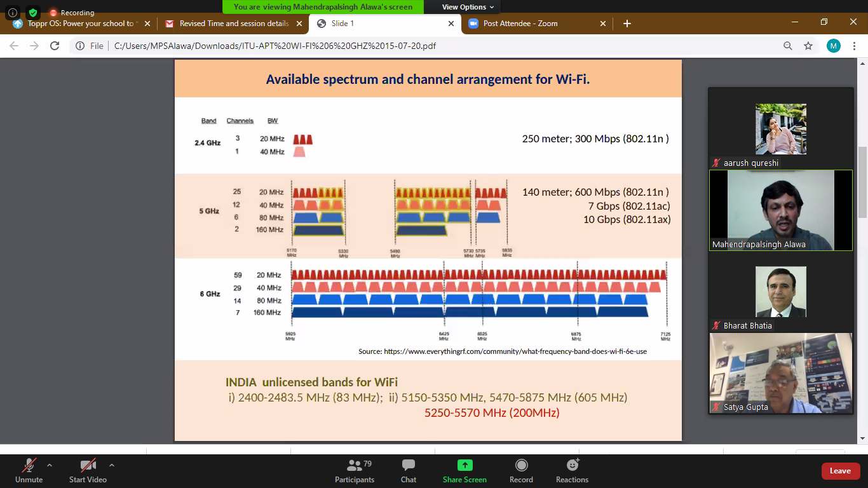This screenshot has width=868, height=488.
Task: Click the zoom magnifier icon in address bar
Action: coord(788,46)
